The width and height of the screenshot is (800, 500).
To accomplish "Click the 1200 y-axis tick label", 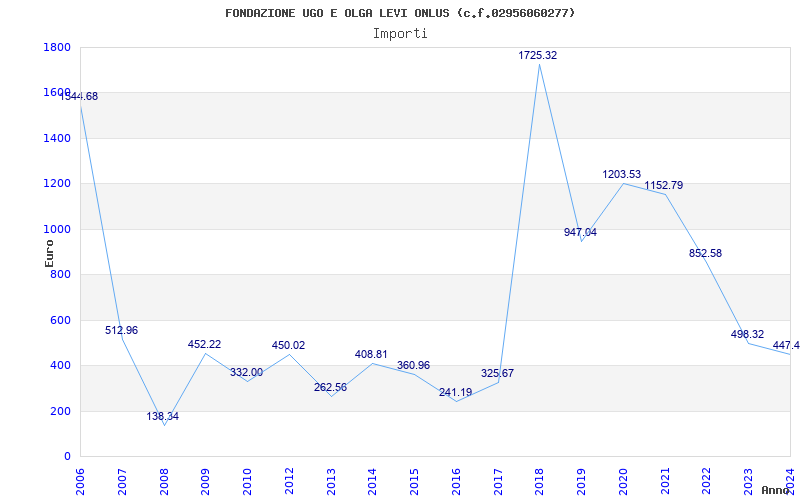I will [57, 184].
